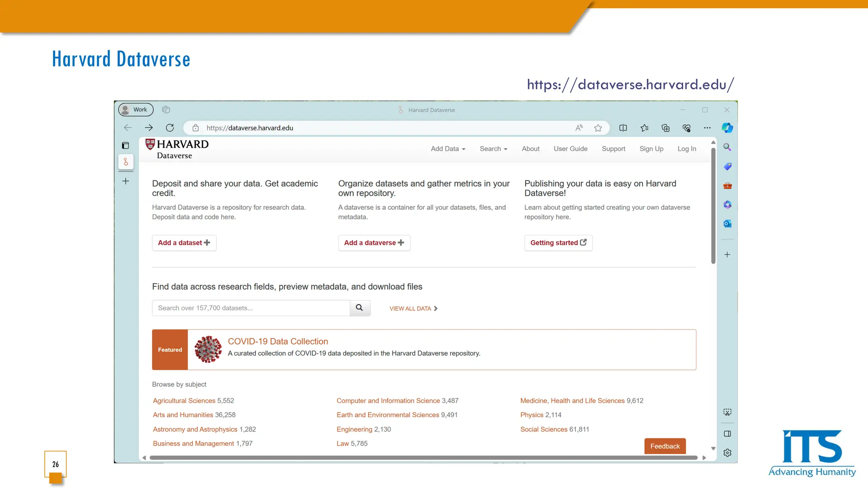Screen dimensions: 868x488
Task: Browse Agricultural Sciences subject
Action: pos(184,401)
